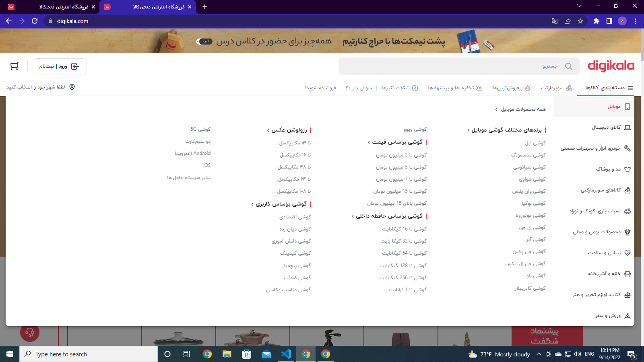Open the Chrome profile avatar
Viewport: 644px width, 362px height.
622,21
